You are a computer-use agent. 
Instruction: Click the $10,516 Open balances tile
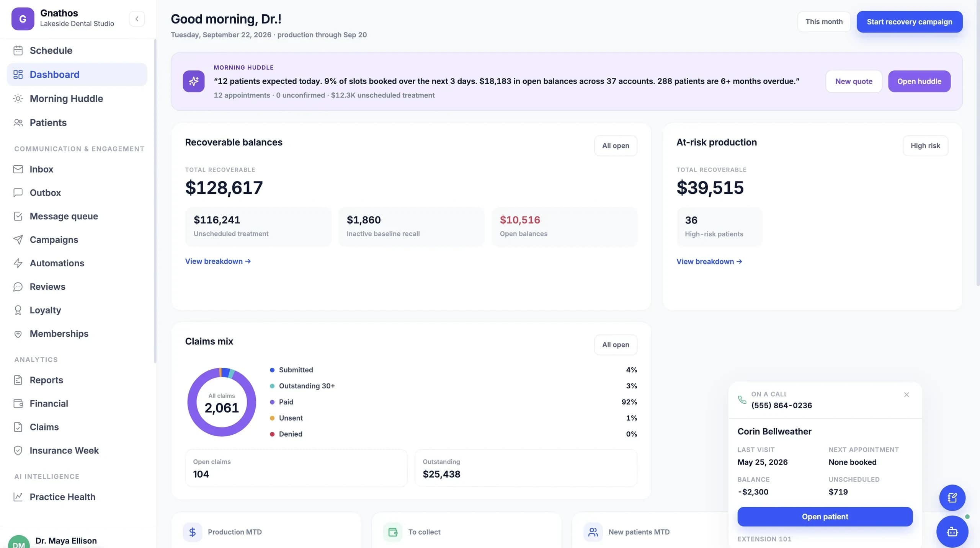click(564, 227)
